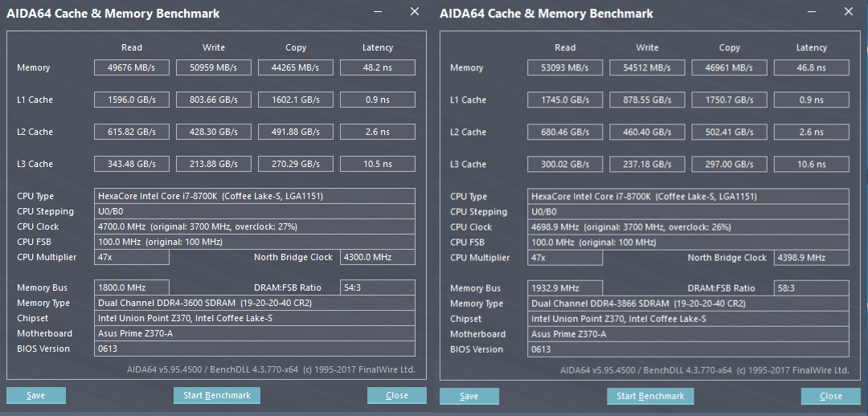Viewport: 868px width, 416px height.
Task: Minimize the window showing 48.2 ns memory latency
Action: [x=378, y=12]
